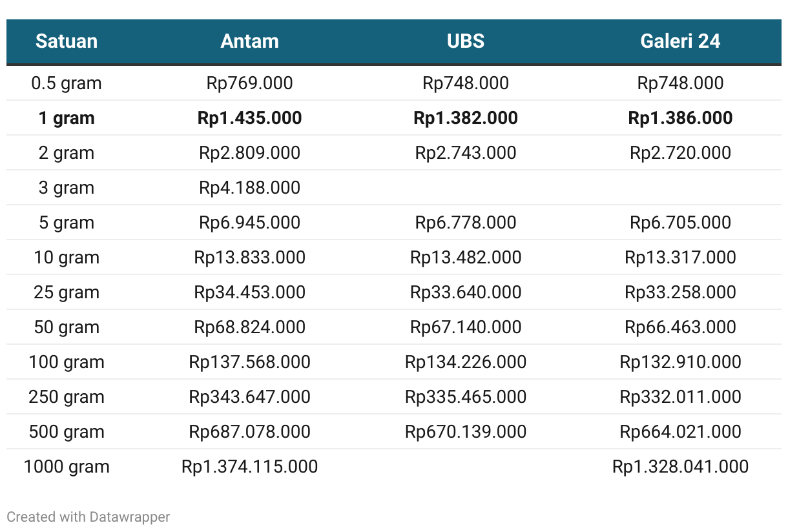Select Galeri 24 price Rp1.386.000

pos(681,118)
